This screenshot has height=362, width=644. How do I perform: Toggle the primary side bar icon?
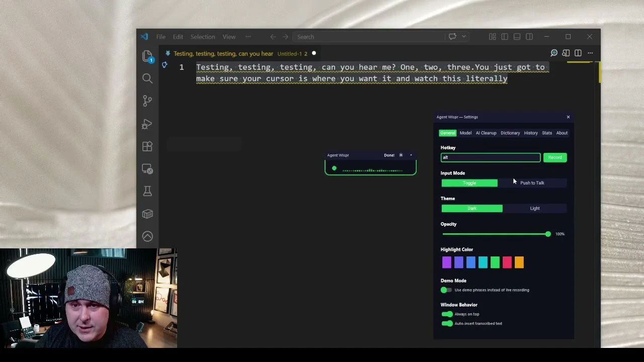pyautogui.click(x=505, y=37)
